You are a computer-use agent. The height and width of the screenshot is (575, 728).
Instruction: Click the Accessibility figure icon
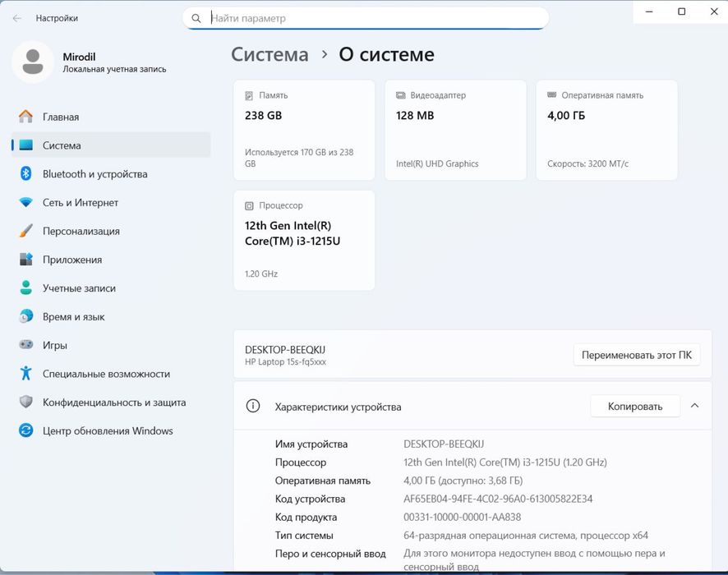[x=26, y=373]
